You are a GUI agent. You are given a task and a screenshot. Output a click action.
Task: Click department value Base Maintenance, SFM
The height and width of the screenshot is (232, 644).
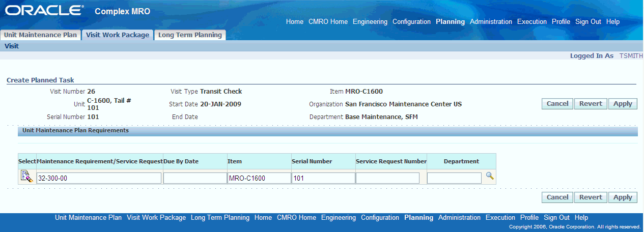[381, 117]
